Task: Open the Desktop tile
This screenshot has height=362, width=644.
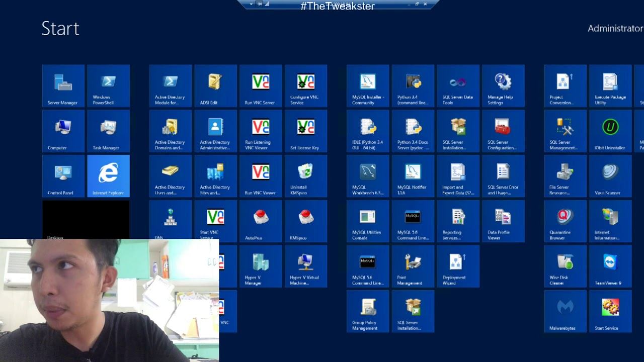Action: point(86,220)
